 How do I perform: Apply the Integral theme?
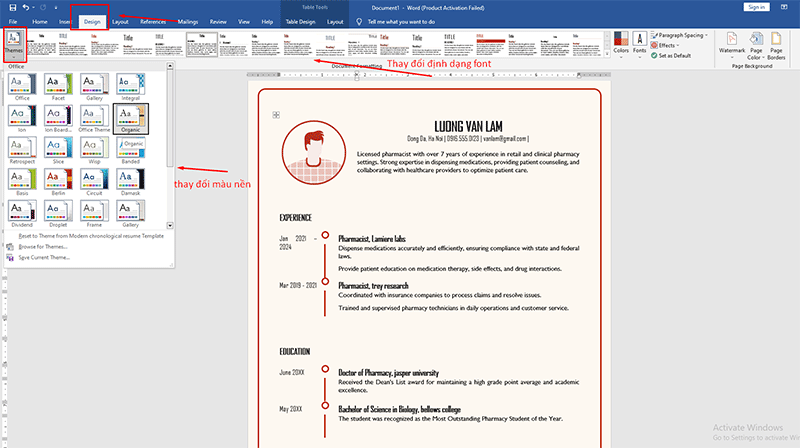click(131, 87)
